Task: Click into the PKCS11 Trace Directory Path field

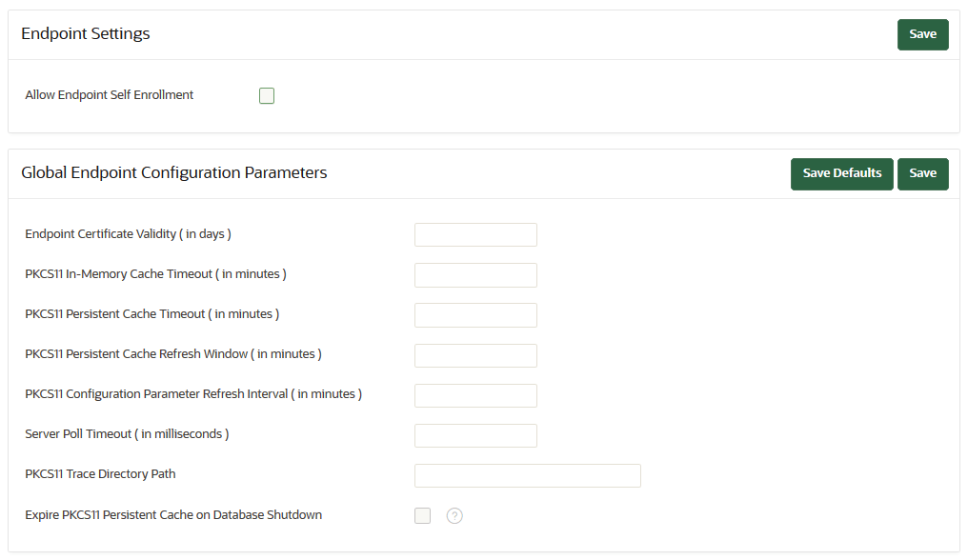Action: point(527,475)
